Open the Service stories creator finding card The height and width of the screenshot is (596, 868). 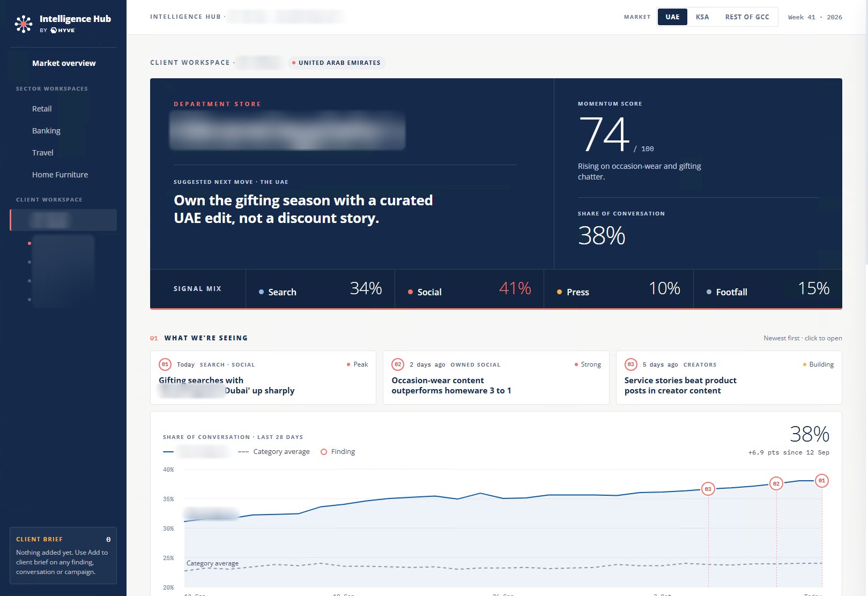coord(729,377)
